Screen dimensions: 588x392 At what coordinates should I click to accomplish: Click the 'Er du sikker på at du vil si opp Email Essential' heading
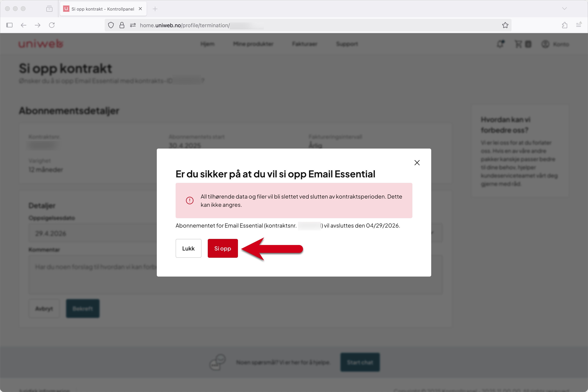click(x=275, y=174)
